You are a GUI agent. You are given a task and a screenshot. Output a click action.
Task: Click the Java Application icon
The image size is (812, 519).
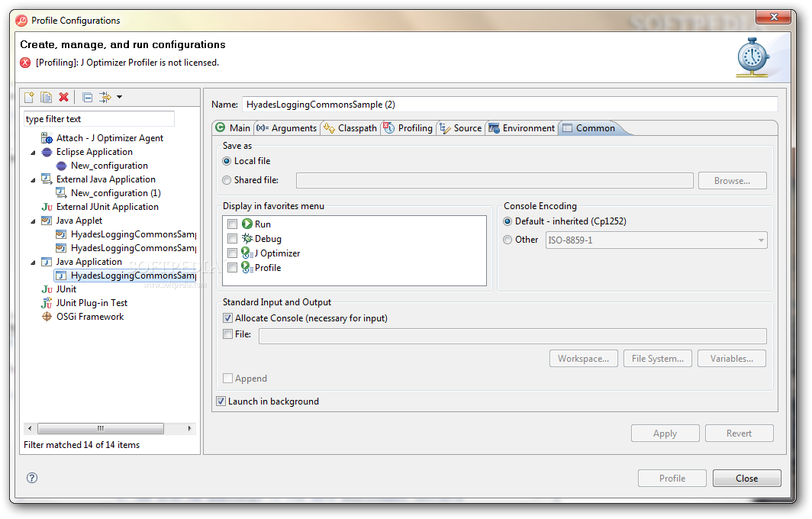[47, 262]
